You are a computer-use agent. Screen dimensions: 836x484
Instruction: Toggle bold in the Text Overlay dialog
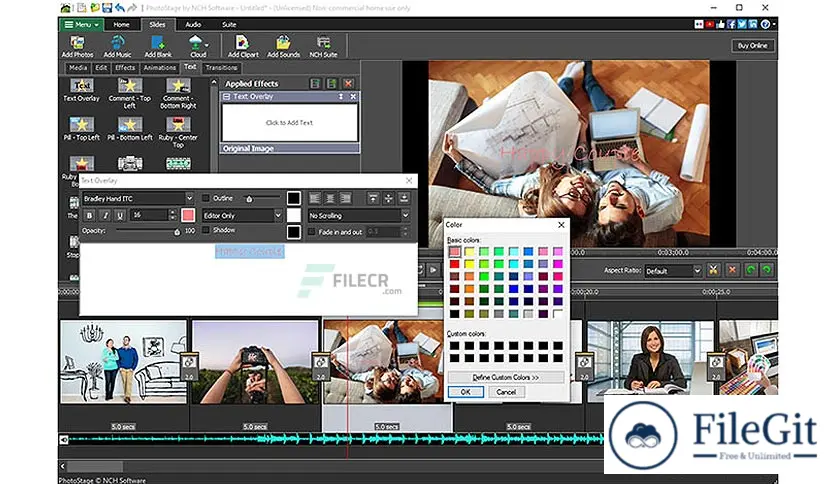[90, 215]
